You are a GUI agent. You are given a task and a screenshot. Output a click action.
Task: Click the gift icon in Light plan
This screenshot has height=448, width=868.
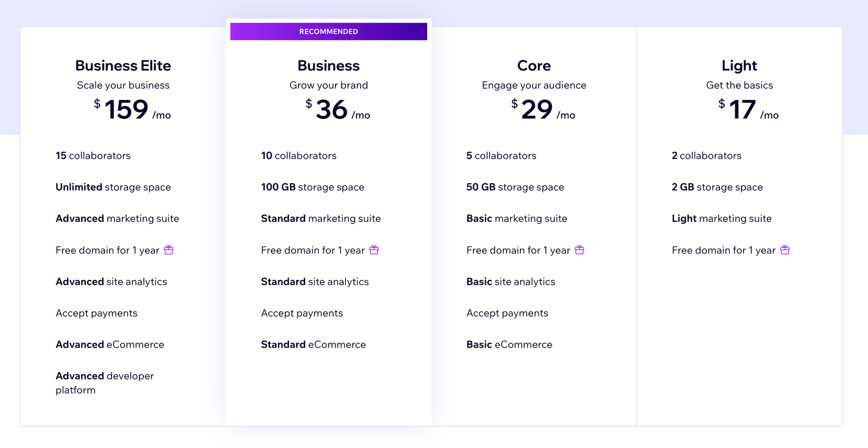(785, 250)
